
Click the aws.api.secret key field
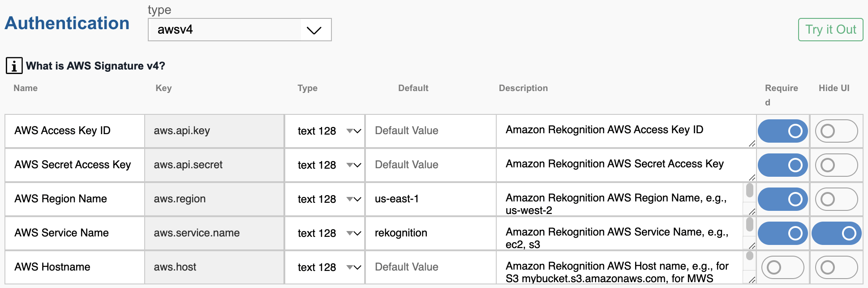pyautogui.click(x=214, y=165)
